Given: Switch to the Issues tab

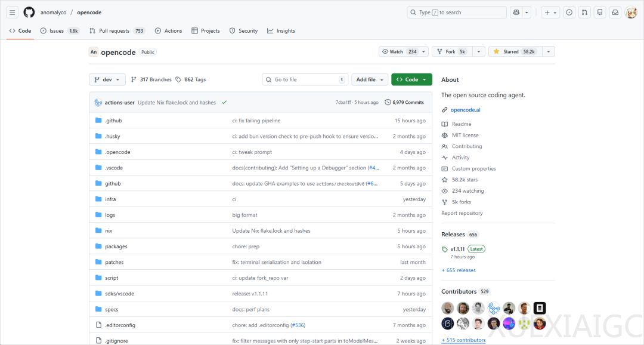Looking at the screenshot, I should pos(57,31).
